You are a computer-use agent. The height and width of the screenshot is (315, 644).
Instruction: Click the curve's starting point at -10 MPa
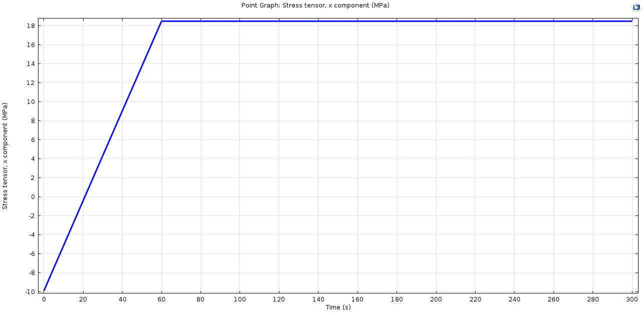(x=44, y=290)
